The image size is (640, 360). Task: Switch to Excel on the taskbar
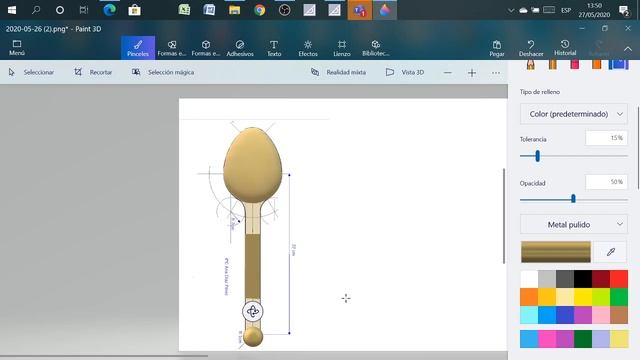tap(184, 10)
